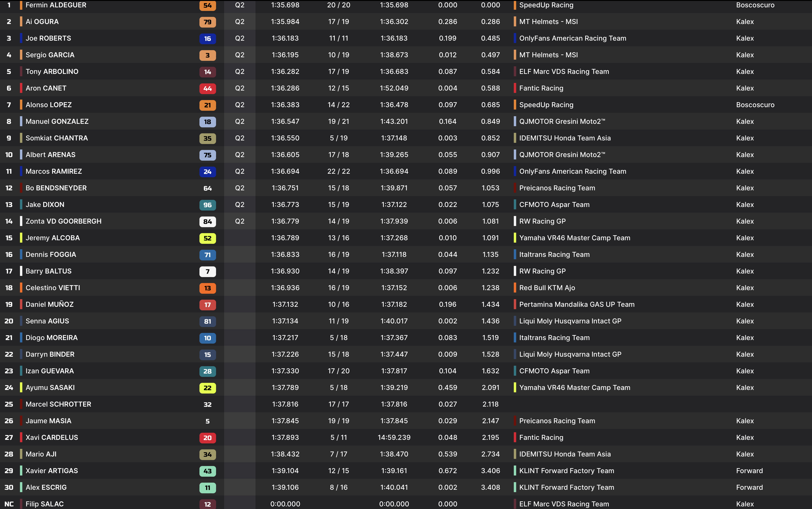Click Ai Ogura's number 79 badge
The width and height of the screenshot is (812, 509).
point(207,22)
